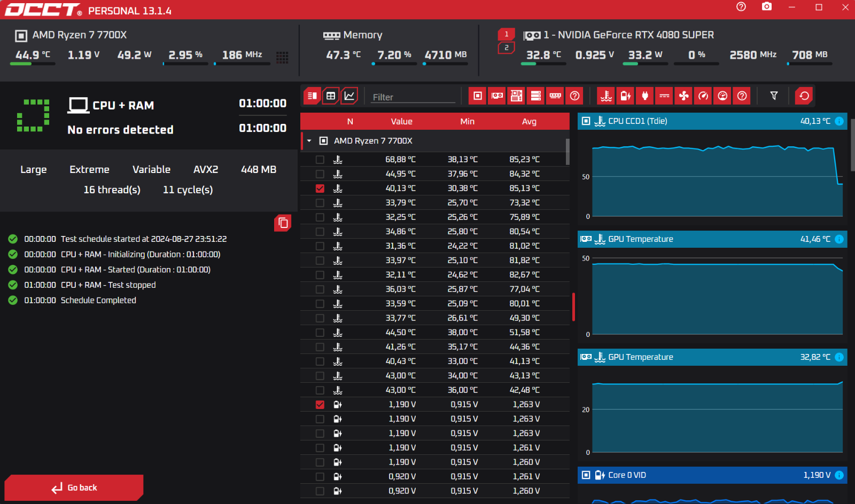Viewport: 855px width, 504px height.
Task: Check the 44,95 °C sensor row checkbox
Action: (x=320, y=174)
